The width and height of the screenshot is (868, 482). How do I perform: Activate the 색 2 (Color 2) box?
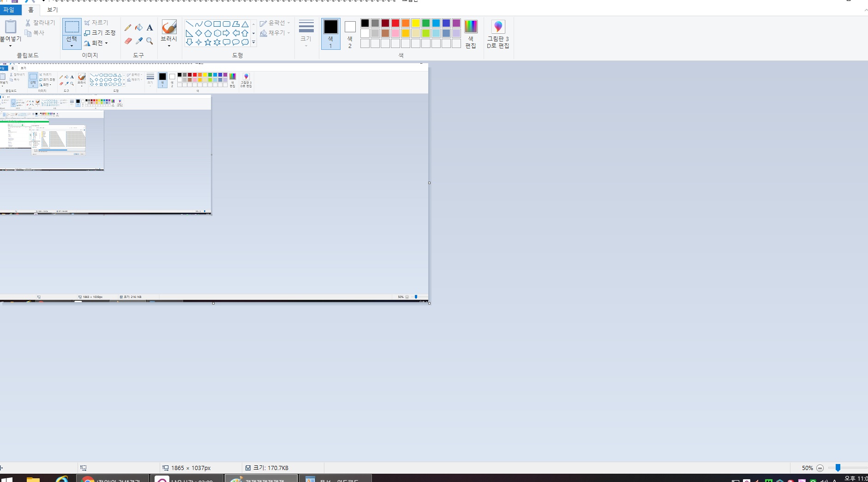coord(350,34)
